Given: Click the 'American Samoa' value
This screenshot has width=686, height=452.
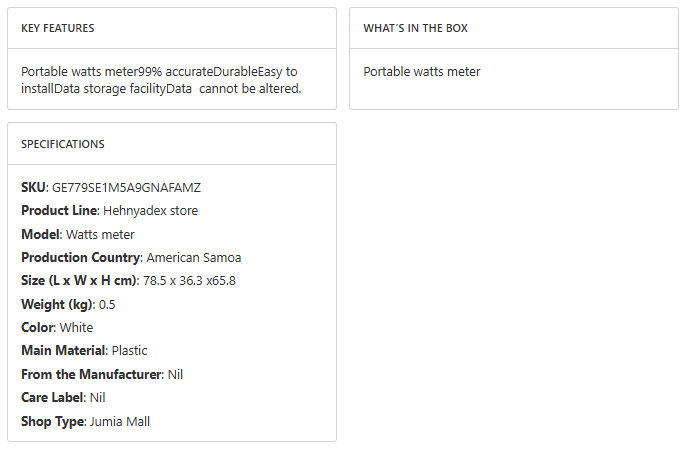Looking at the screenshot, I should [x=194, y=258].
